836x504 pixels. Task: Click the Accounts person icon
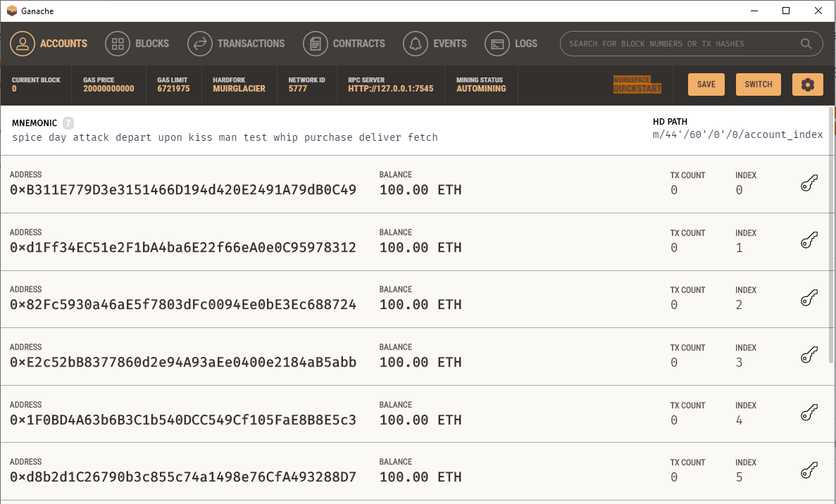click(23, 44)
